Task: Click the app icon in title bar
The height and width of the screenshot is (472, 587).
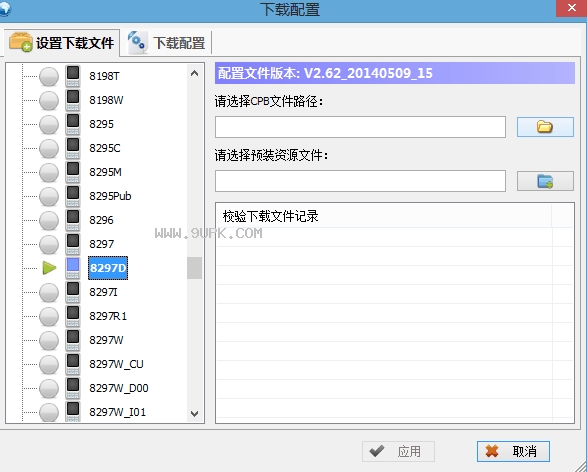Action: click(4, 8)
